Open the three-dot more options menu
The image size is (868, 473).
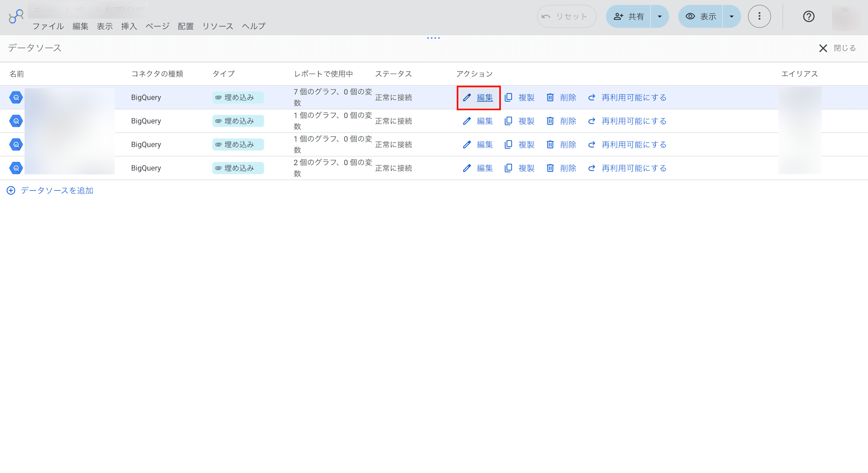759,17
